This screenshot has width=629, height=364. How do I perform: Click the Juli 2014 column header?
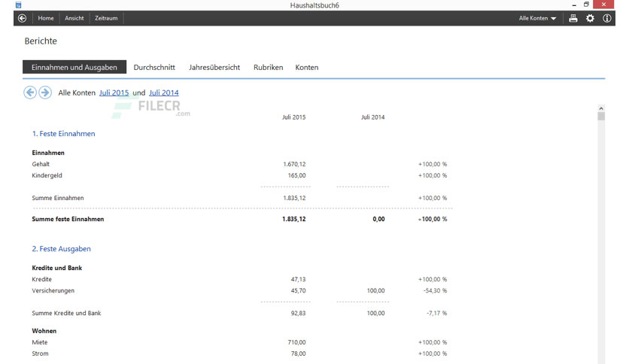pos(372,117)
